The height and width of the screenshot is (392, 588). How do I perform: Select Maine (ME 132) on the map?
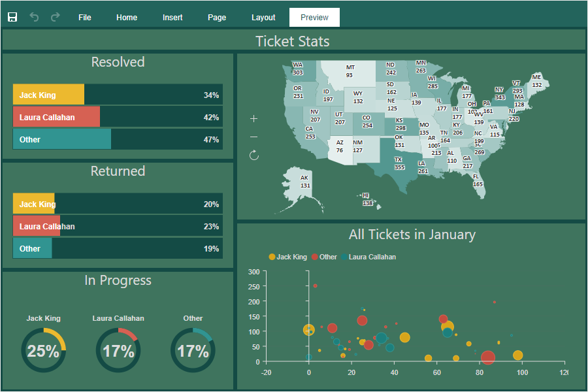click(536, 81)
